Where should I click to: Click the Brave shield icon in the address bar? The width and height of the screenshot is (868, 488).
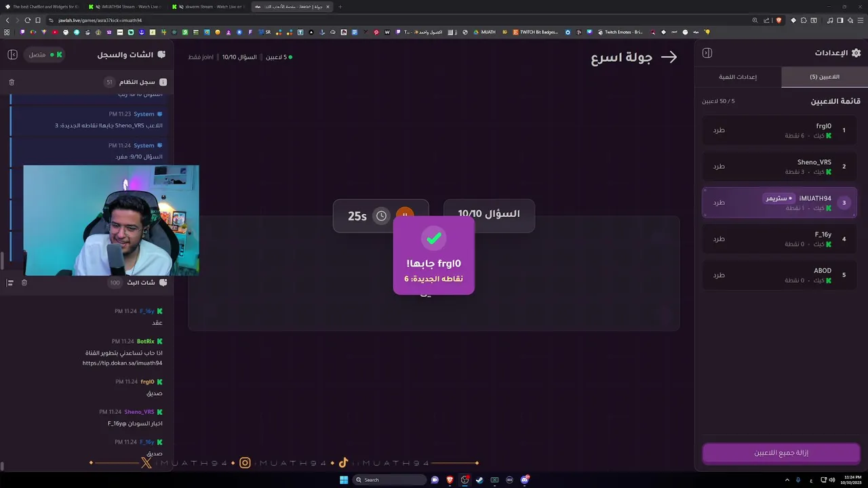tap(778, 20)
